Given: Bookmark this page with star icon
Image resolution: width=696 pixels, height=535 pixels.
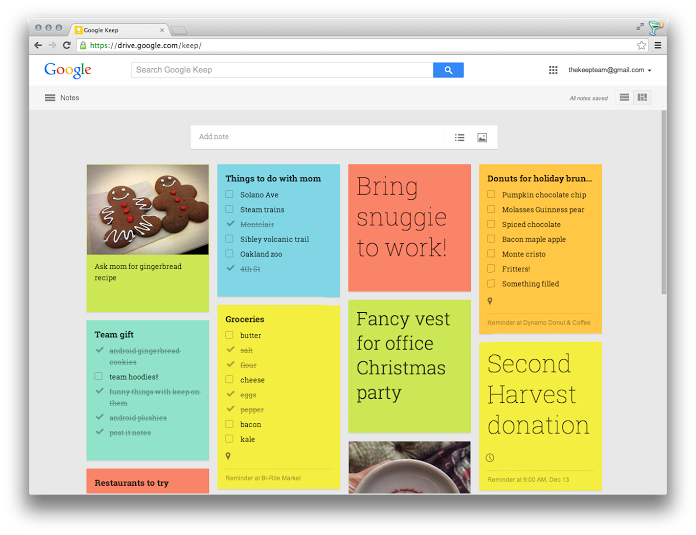Looking at the screenshot, I should tap(642, 45).
